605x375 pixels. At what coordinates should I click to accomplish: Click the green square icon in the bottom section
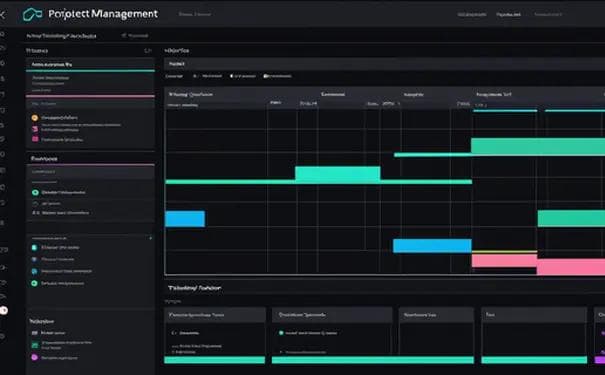35,345
